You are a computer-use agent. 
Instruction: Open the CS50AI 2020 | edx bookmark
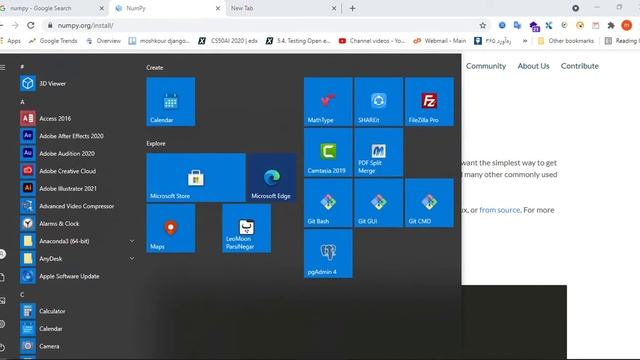click(x=228, y=41)
